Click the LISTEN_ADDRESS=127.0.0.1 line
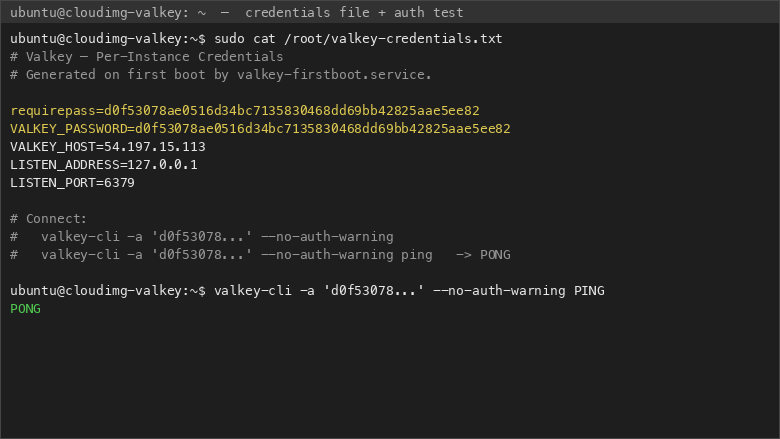This screenshot has height=439, width=780. (x=104, y=165)
